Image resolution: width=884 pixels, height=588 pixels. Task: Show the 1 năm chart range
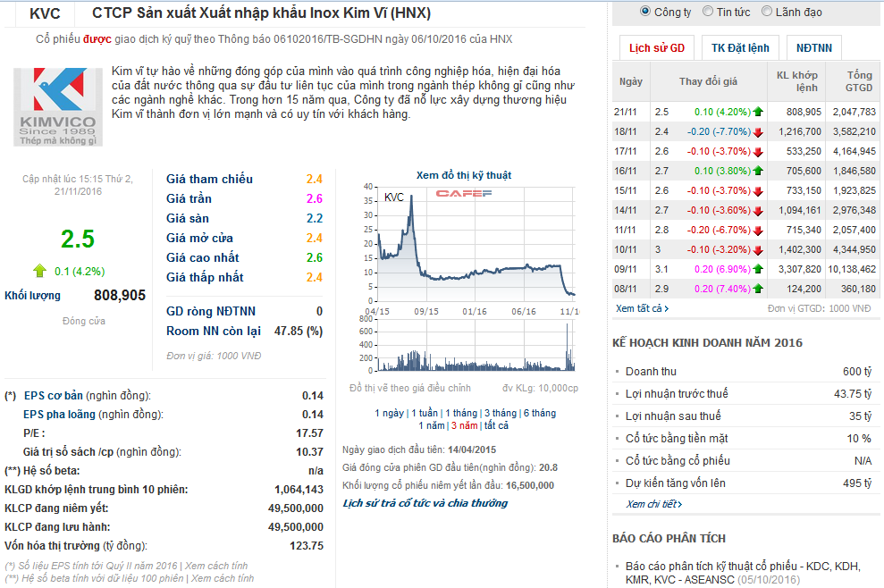tap(432, 425)
